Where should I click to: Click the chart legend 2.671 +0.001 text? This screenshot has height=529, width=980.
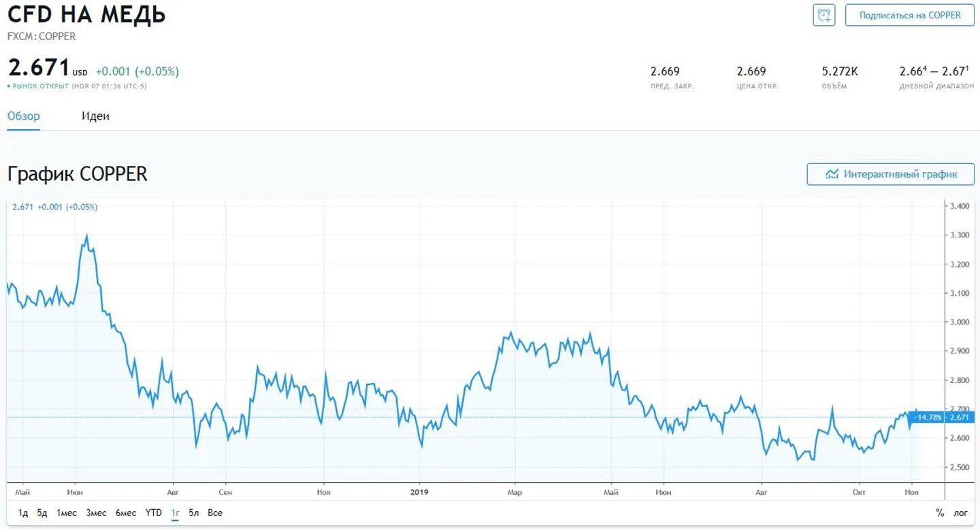(55, 207)
